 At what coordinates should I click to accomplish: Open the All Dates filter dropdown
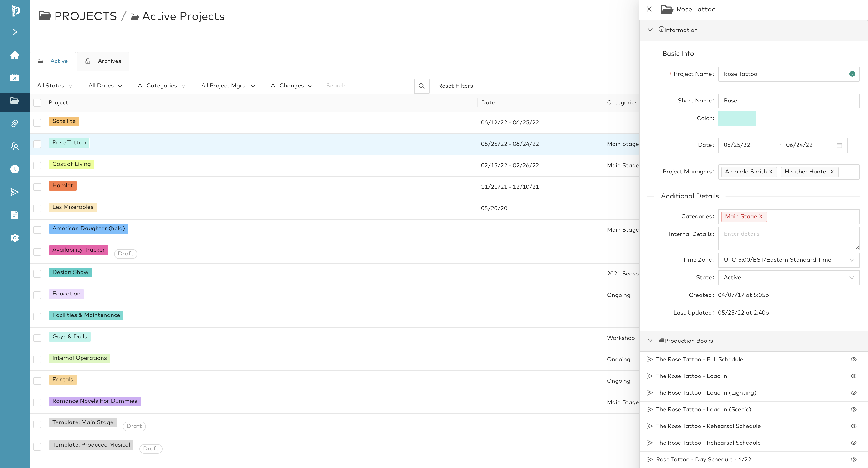point(105,86)
